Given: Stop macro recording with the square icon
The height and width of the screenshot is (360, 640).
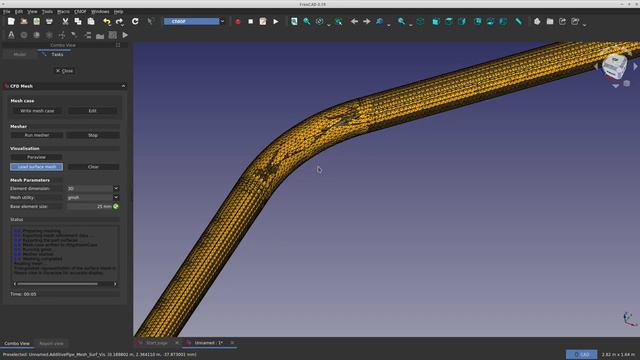Looking at the screenshot, I should coord(250,21).
